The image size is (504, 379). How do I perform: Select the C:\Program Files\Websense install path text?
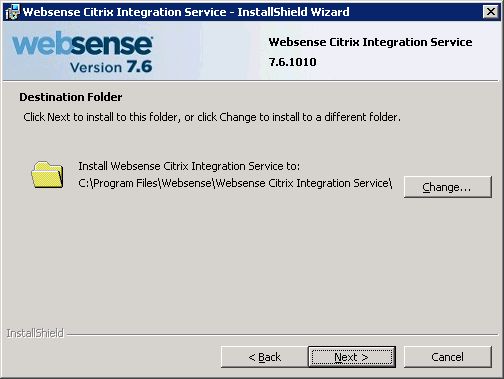pyautogui.click(x=235, y=183)
